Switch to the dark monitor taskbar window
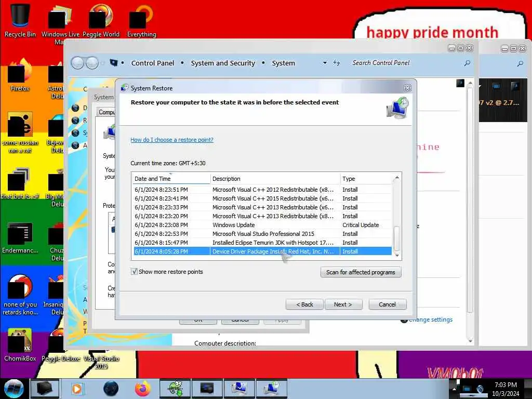Image resolution: width=532 pixels, height=399 pixels. click(x=207, y=389)
